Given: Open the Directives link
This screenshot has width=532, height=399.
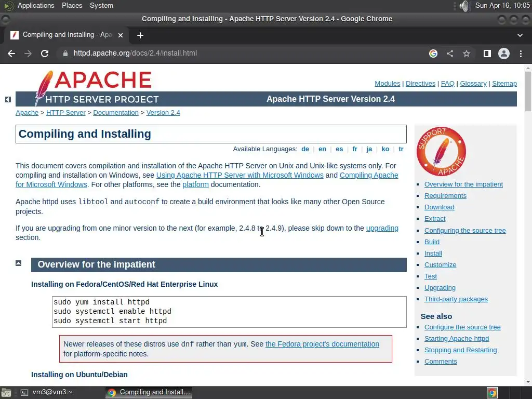Looking at the screenshot, I should (420, 84).
